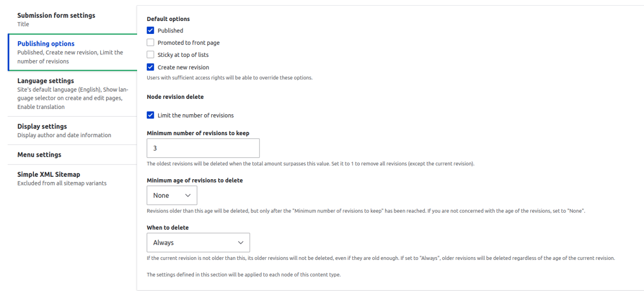Select the Publishing options tab
Image resolution: width=644 pixels, height=291 pixels.
[73, 52]
